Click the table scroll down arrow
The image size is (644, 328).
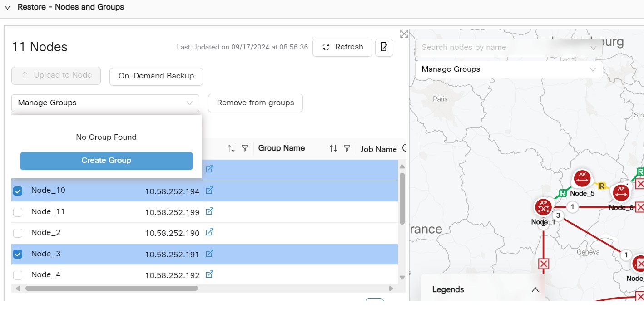tap(402, 278)
